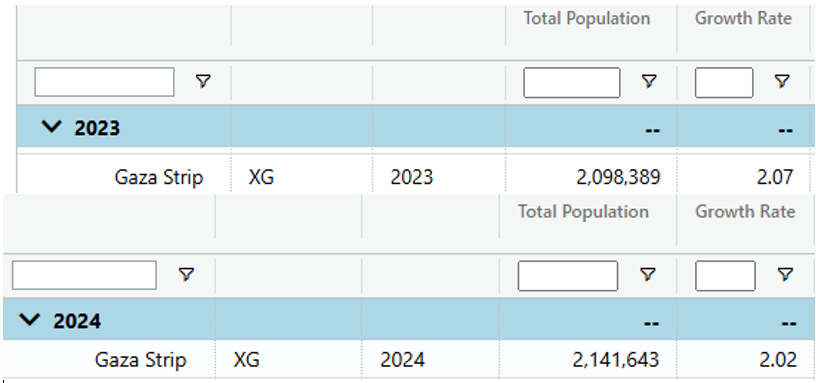Open name filter icon above 2024 group
Image resolution: width=816 pixels, height=383 pixels.
click(x=186, y=274)
